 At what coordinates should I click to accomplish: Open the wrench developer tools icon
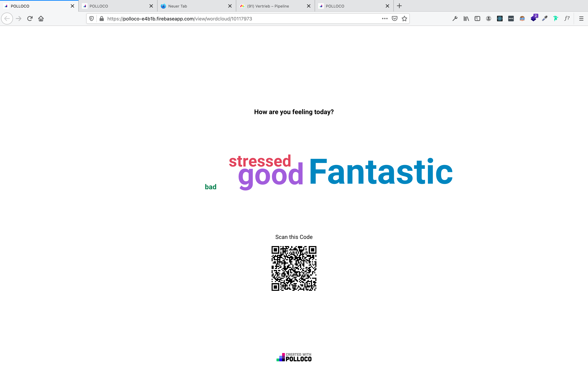[x=455, y=19]
